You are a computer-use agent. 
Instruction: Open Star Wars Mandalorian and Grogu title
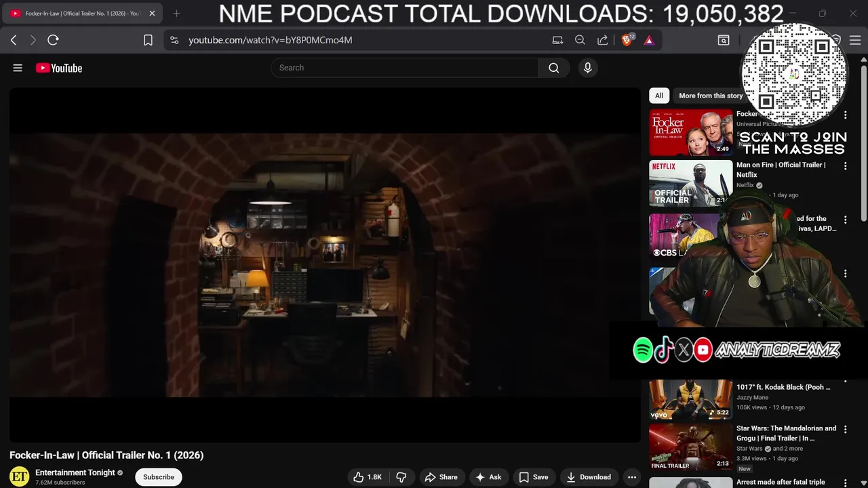click(787, 433)
